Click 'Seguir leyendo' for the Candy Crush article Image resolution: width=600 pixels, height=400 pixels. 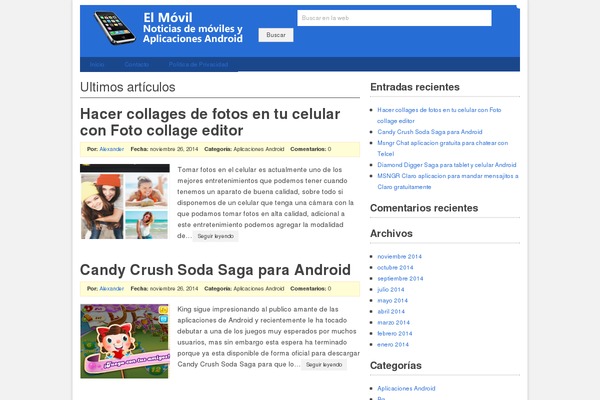click(324, 365)
